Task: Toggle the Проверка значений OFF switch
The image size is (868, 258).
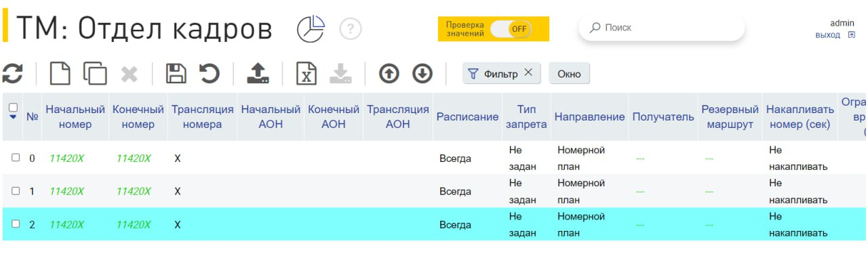Action: [511, 28]
